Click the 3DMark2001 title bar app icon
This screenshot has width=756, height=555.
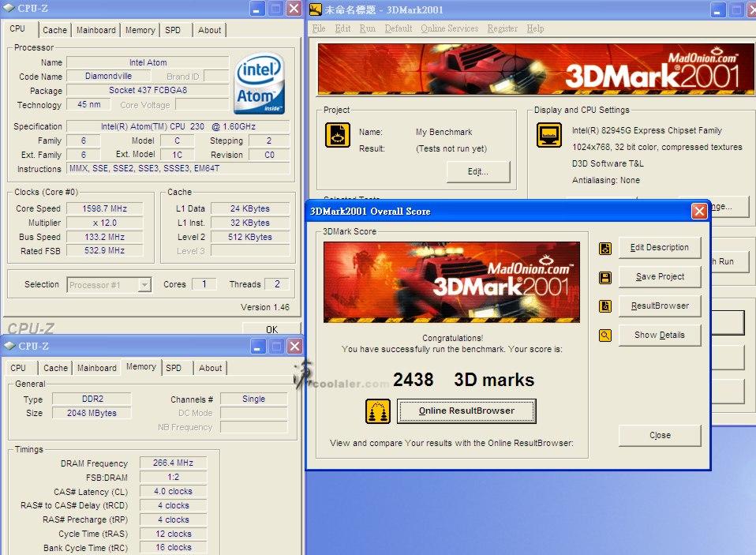(316, 9)
